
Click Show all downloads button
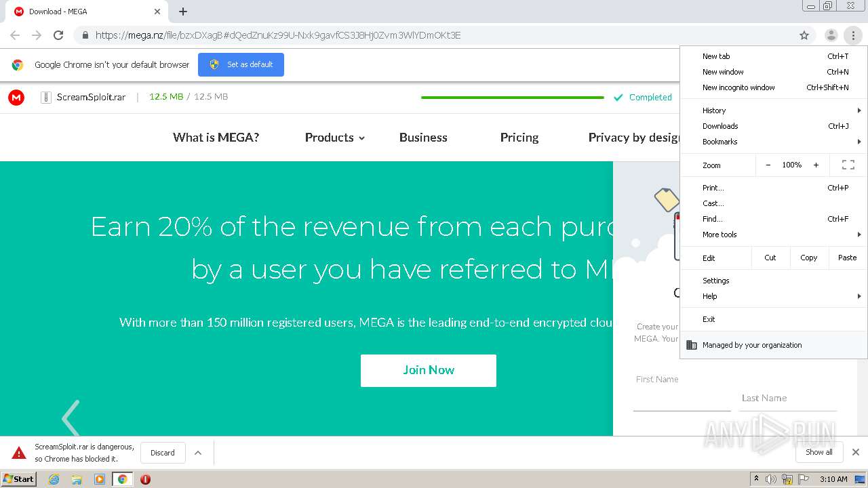click(x=818, y=452)
